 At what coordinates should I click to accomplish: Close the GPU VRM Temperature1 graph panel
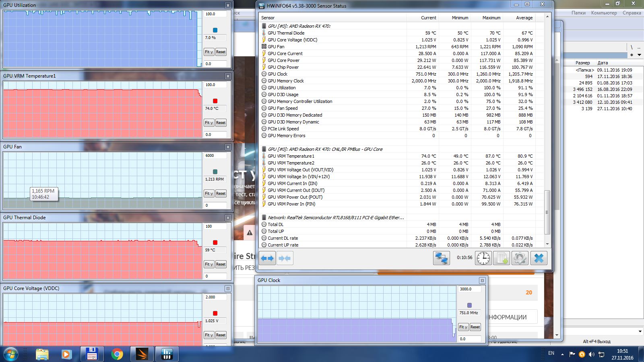(228, 76)
